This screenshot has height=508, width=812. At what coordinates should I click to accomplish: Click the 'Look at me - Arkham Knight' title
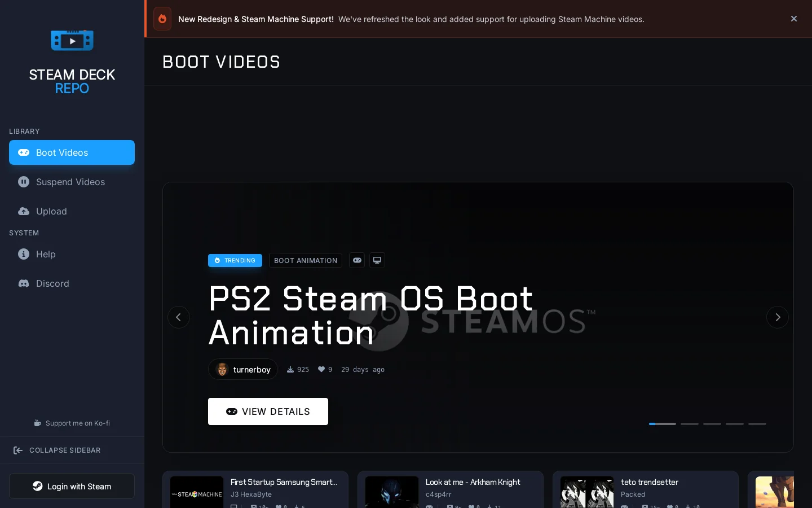tap(473, 482)
